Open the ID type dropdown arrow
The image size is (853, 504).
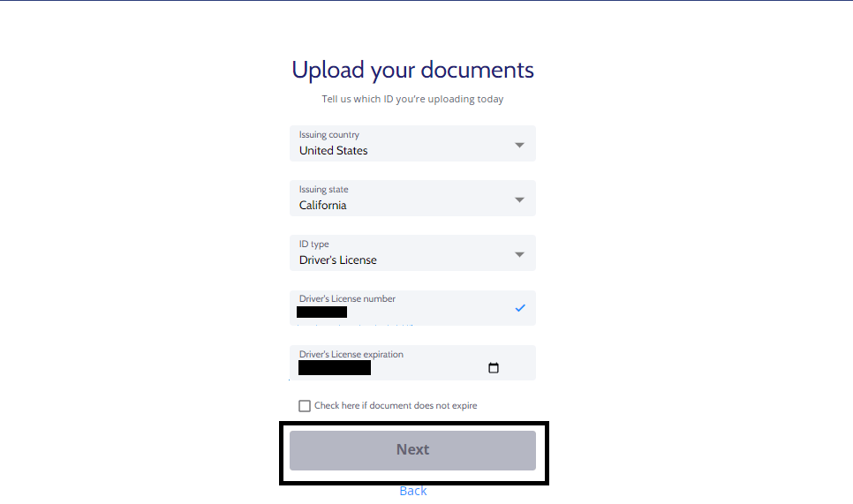pyautogui.click(x=519, y=254)
